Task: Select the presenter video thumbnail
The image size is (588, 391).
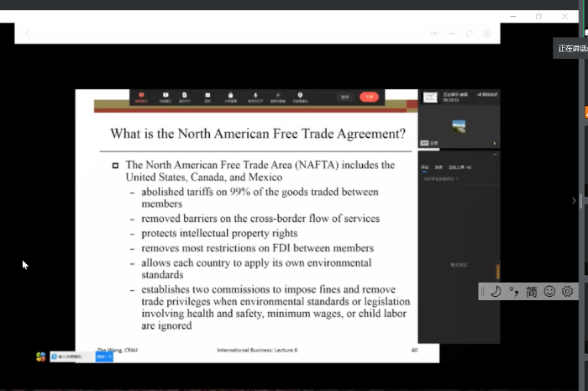Action: [x=459, y=126]
